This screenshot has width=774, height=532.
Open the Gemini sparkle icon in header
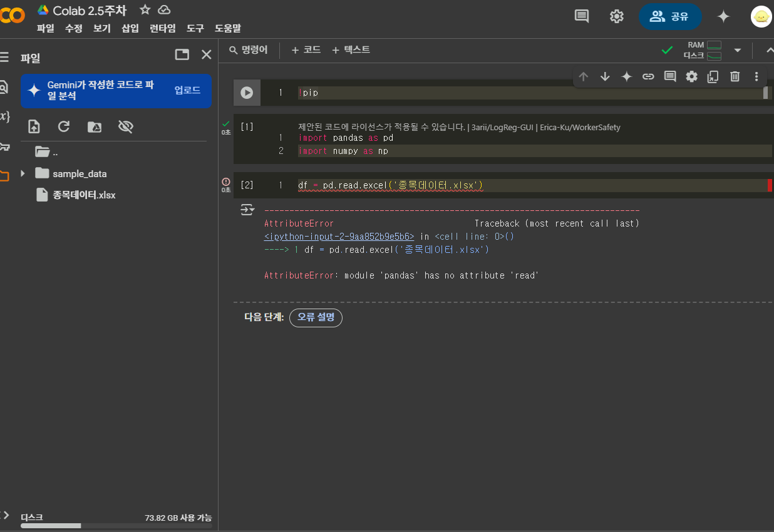[x=723, y=16]
